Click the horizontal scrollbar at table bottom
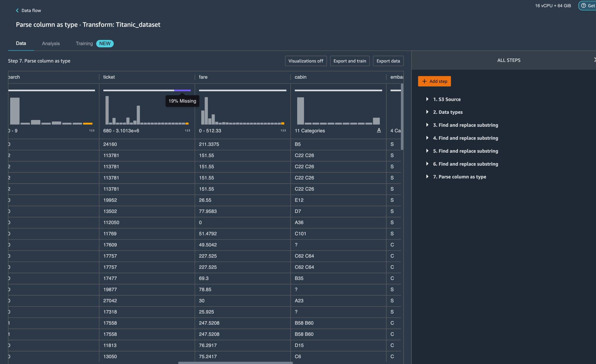The image size is (596, 364). (x=235, y=363)
